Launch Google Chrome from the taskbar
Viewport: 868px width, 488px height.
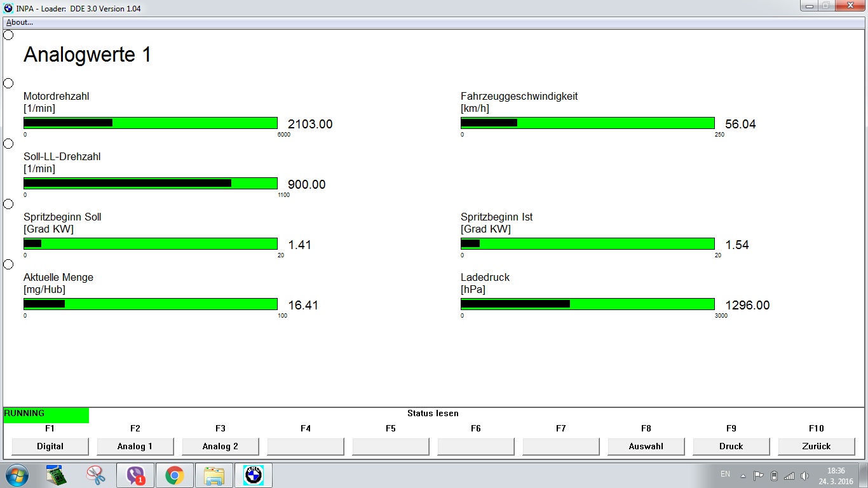click(x=175, y=475)
